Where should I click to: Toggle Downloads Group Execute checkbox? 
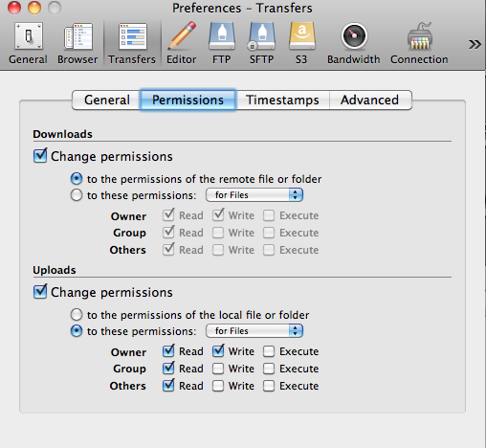tap(269, 233)
